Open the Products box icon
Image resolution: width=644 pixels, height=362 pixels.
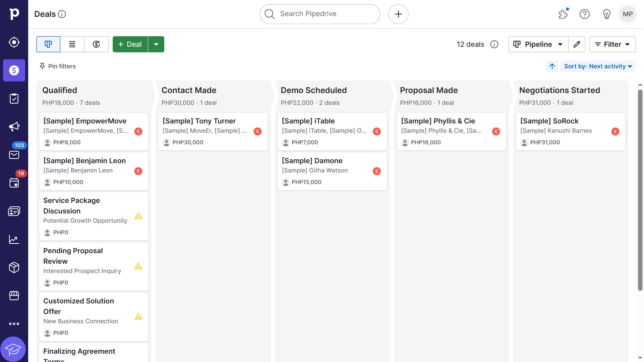coord(14,267)
